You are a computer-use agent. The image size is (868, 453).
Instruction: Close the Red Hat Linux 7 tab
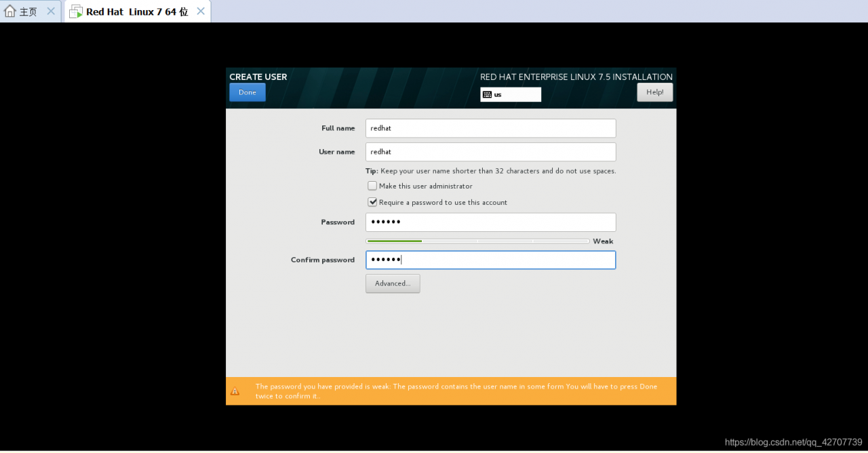[201, 12]
